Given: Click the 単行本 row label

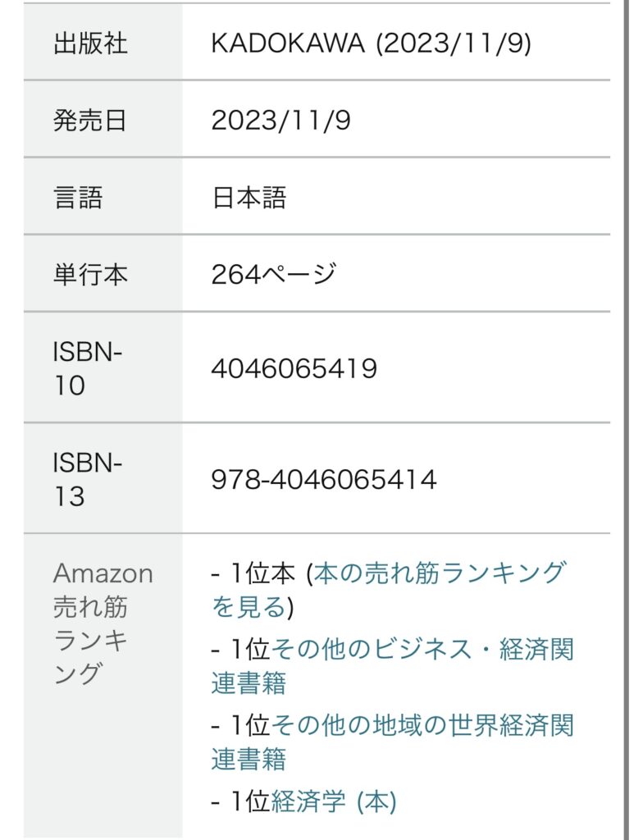Looking at the screenshot, I should pyautogui.click(x=90, y=274).
